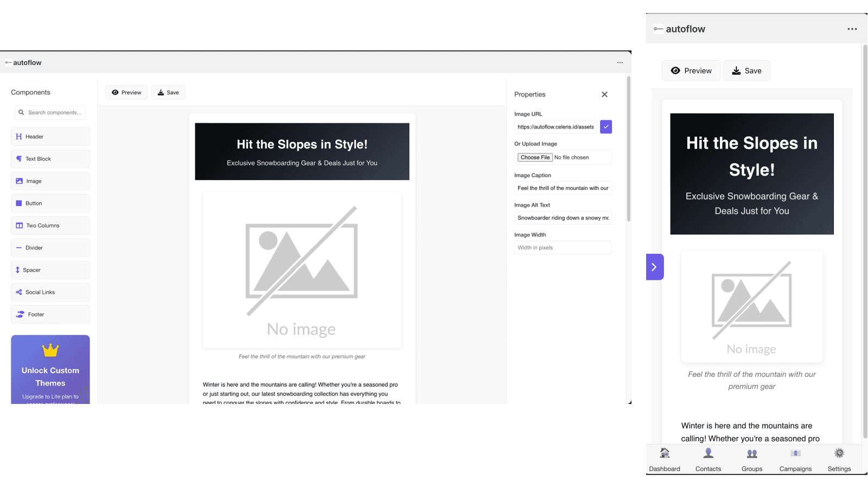Open Groups using its bottom nav icon
Screen dimensions: 868x488
[x=751, y=453]
